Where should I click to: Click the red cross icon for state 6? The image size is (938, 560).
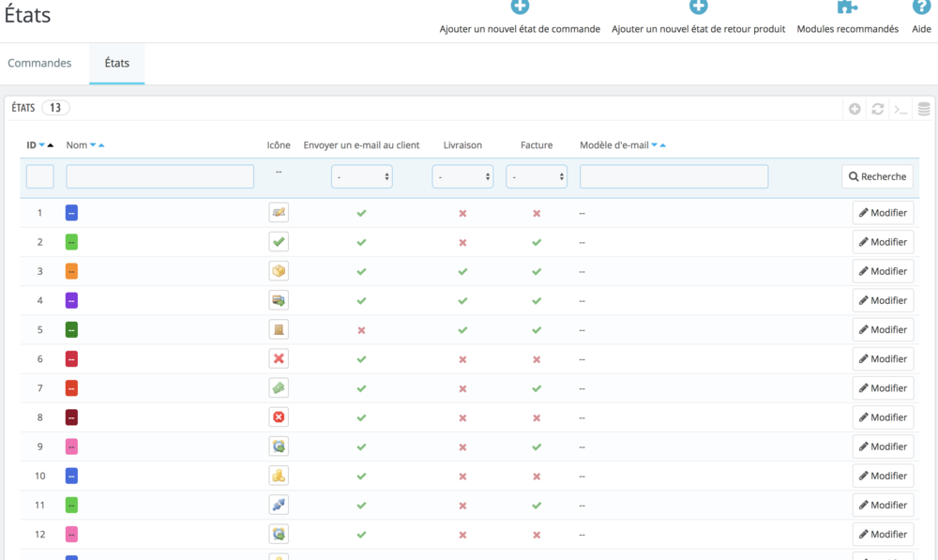coord(279,358)
